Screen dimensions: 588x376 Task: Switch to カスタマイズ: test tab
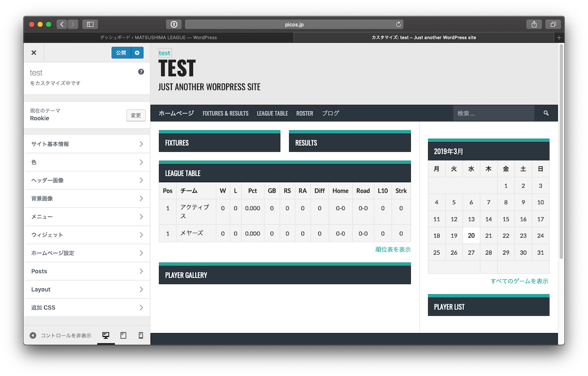coord(424,38)
